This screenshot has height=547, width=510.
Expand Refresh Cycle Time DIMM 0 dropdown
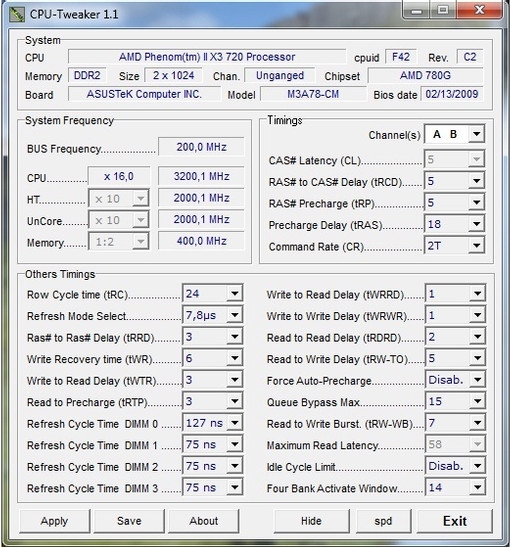pyautogui.click(x=212, y=423)
